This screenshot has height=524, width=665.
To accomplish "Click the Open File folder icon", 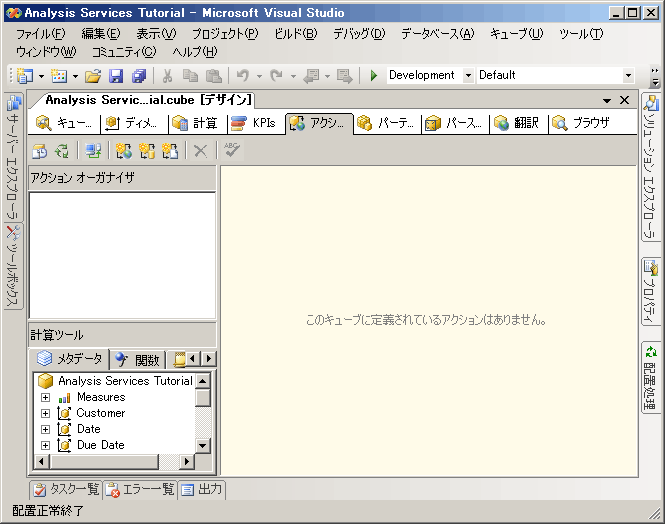I will [93, 76].
